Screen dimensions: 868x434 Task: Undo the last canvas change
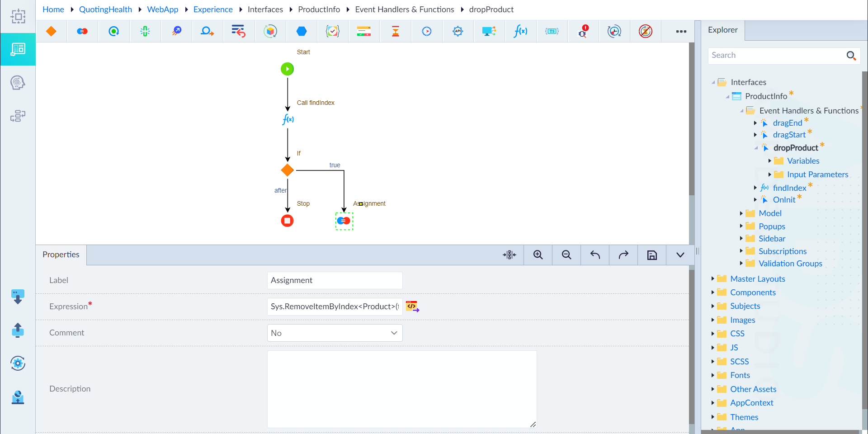tap(595, 255)
